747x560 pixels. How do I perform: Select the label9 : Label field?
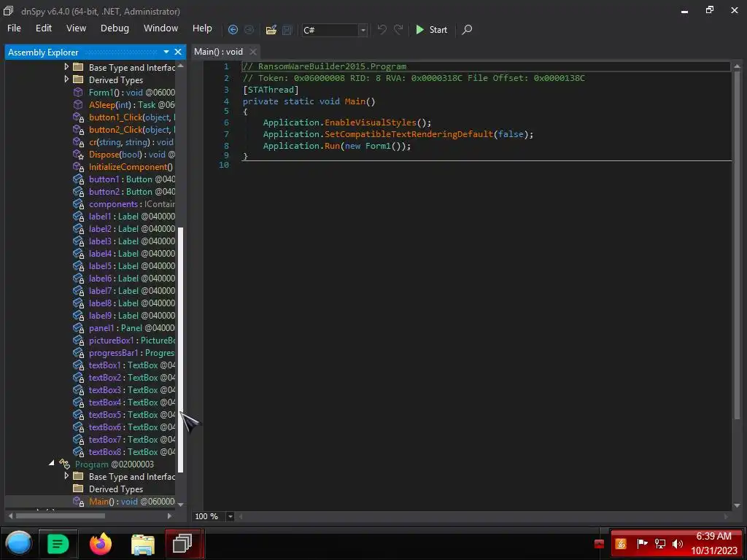click(x=124, y=315)
